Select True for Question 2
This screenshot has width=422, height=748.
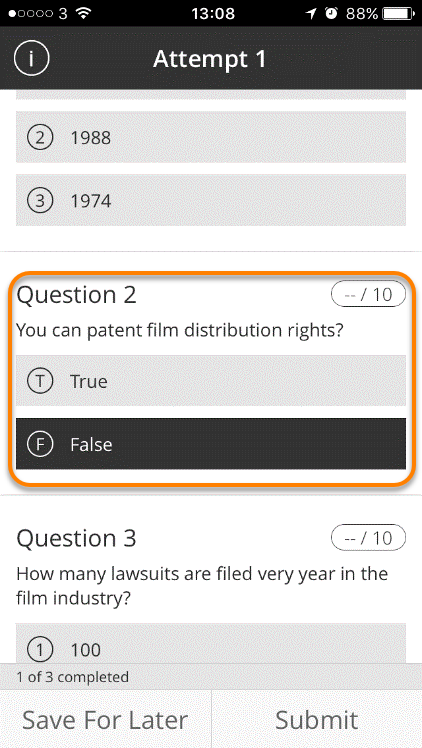[x=211, y=381]
